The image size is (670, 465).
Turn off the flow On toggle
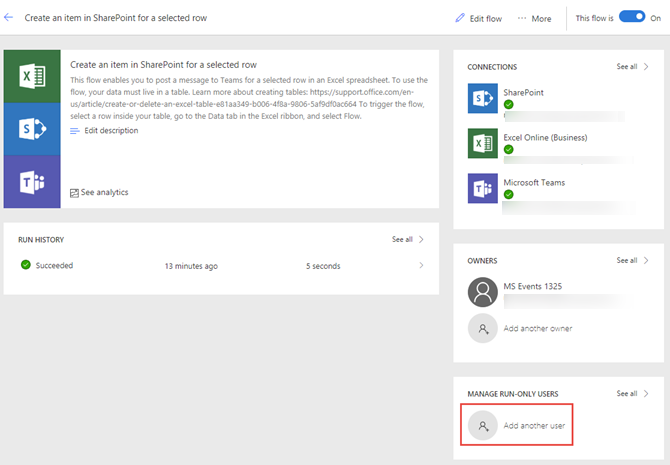tap(632, 17)
